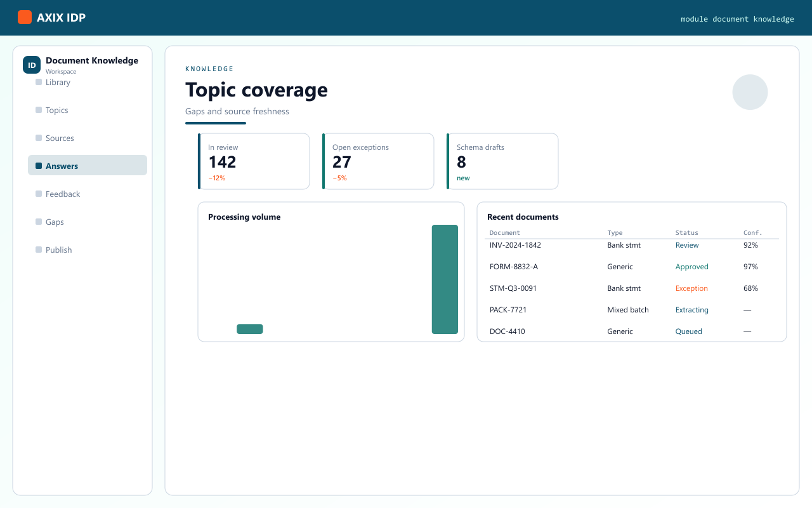812x508 pixels.
Task: Sort by the Conf. column header
Action: [x=753, y=233]
